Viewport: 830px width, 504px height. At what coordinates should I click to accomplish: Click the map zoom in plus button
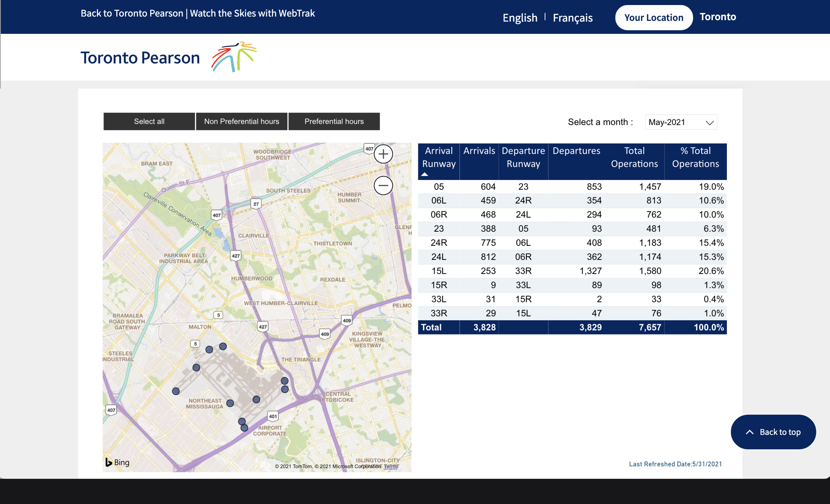(383, 154)
